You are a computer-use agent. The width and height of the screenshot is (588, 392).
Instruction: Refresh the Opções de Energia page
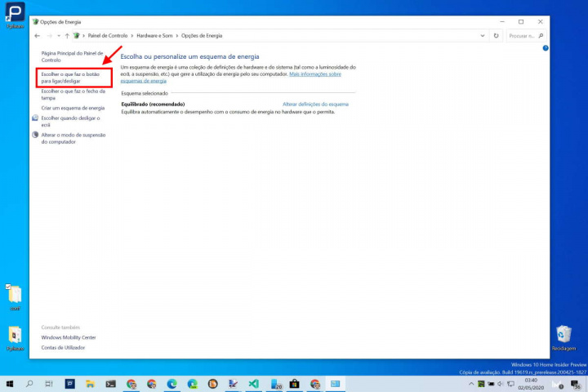click(x=497, y=36)
